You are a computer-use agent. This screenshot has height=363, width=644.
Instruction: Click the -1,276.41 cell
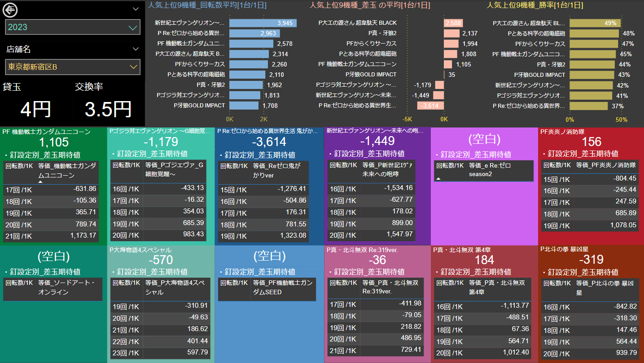tap(292, 189)
